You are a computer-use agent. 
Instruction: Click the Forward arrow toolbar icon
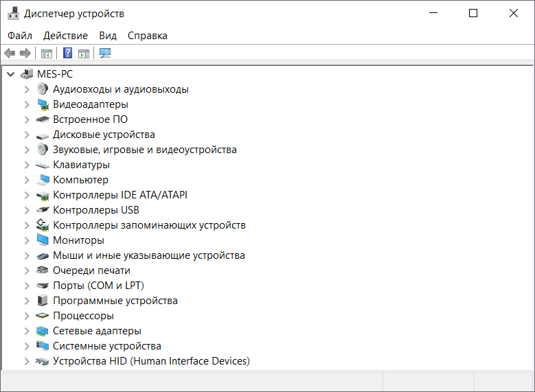click(25, 54)
